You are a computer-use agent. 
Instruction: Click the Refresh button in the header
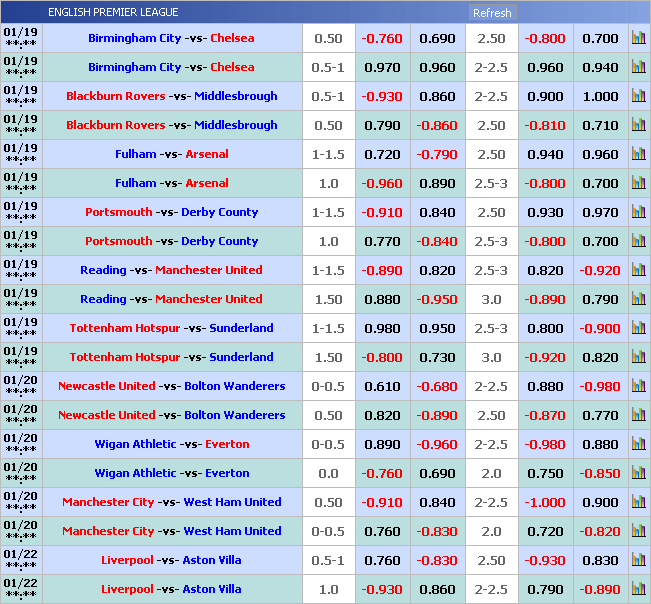pos(492,13)
